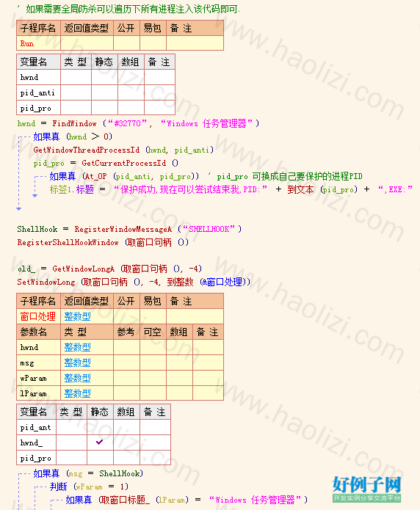Click the 窗口处理 subroutine name
This screenshot has height=510, width=420.
[x=37, y=316]
